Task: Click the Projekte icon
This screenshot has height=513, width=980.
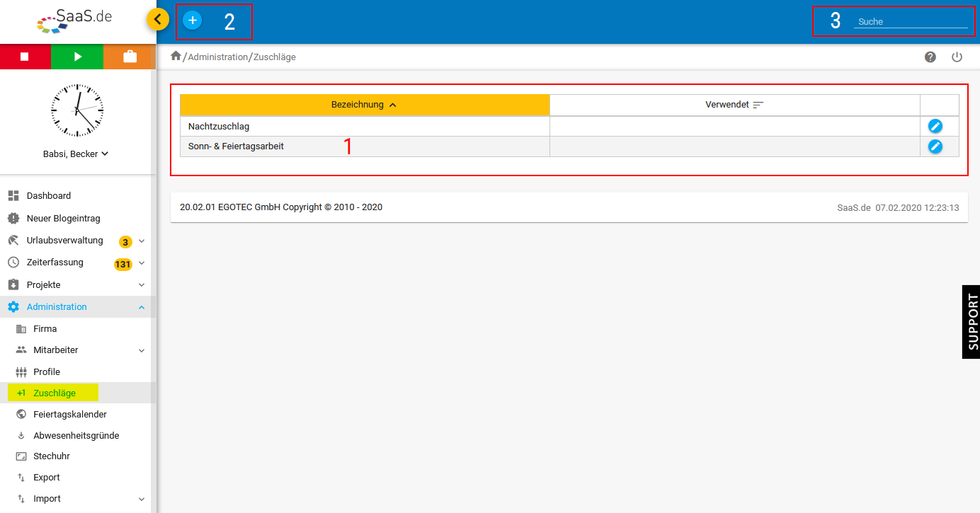Action: [x=13, y=284]
